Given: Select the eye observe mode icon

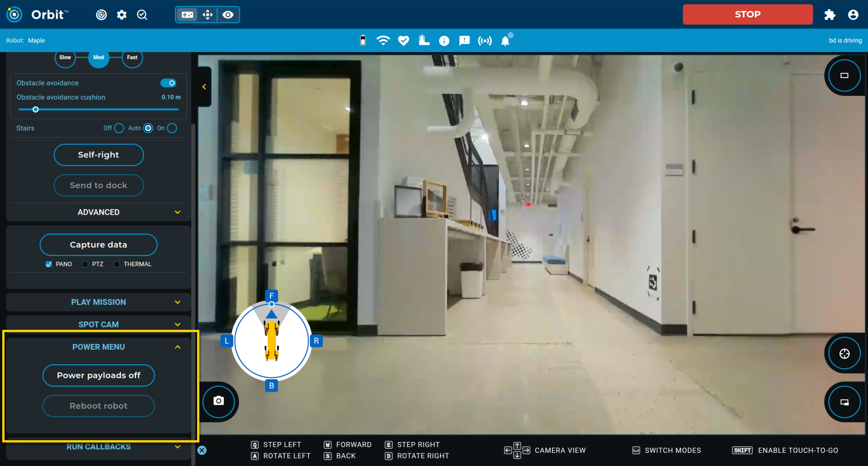Looking at the screenshot, I should [x=228, y=15].
